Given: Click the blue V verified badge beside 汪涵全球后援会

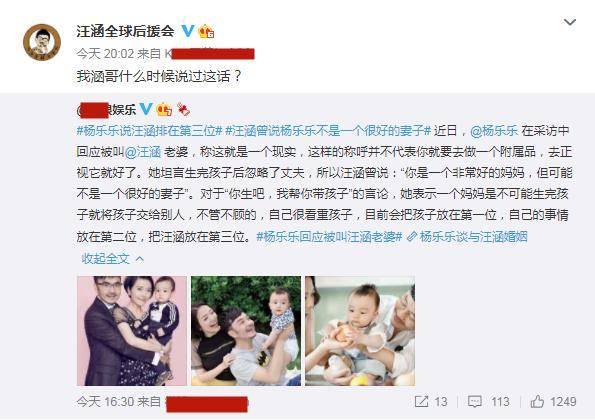Looking at the screenshot, I should [188, 31].
